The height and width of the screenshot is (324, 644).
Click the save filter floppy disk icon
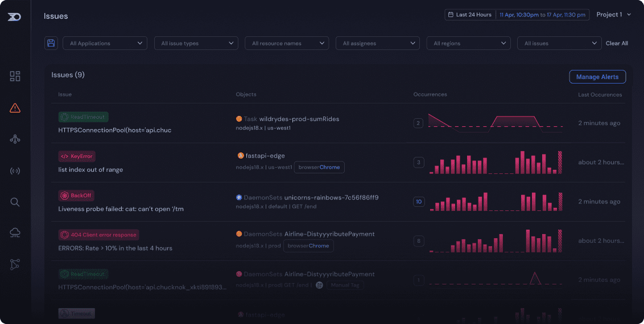[51, 43]
